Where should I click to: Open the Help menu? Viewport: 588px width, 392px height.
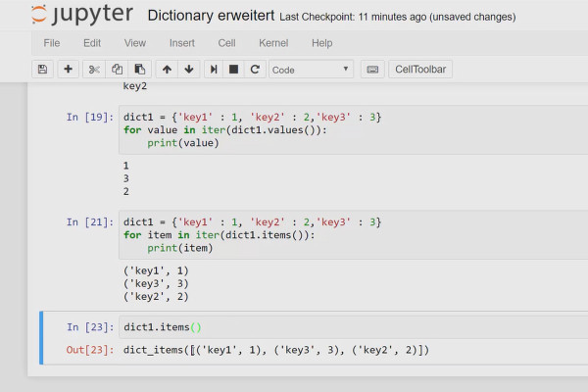[322, 43]
